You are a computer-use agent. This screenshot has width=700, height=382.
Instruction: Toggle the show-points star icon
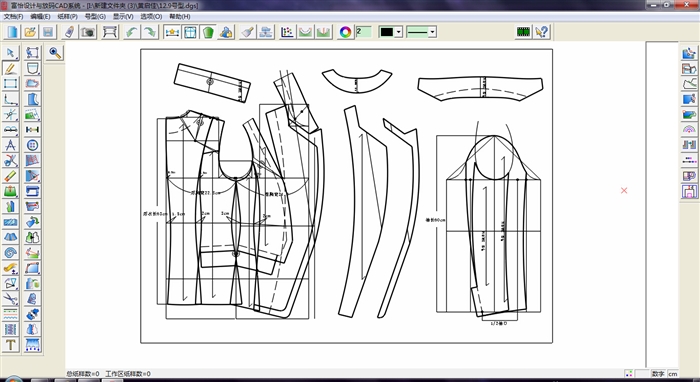[x=172, y=32]
